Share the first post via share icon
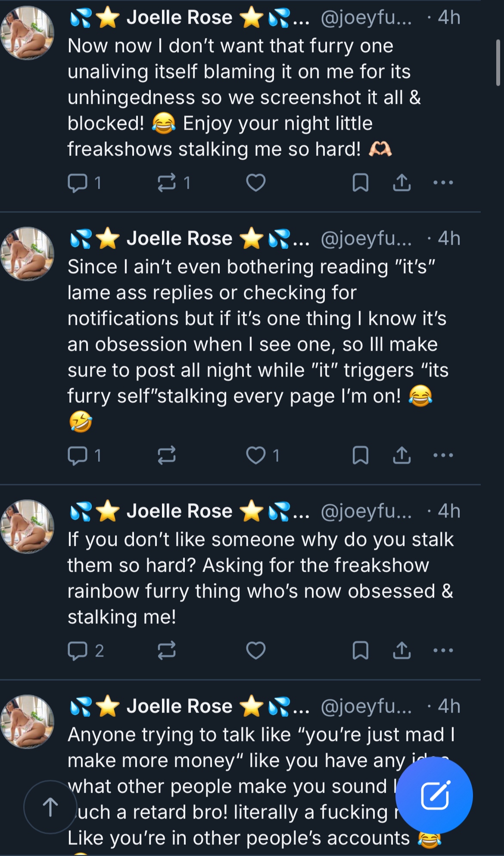The height and width of the screenshot is (856, 504). pos(401,183)
